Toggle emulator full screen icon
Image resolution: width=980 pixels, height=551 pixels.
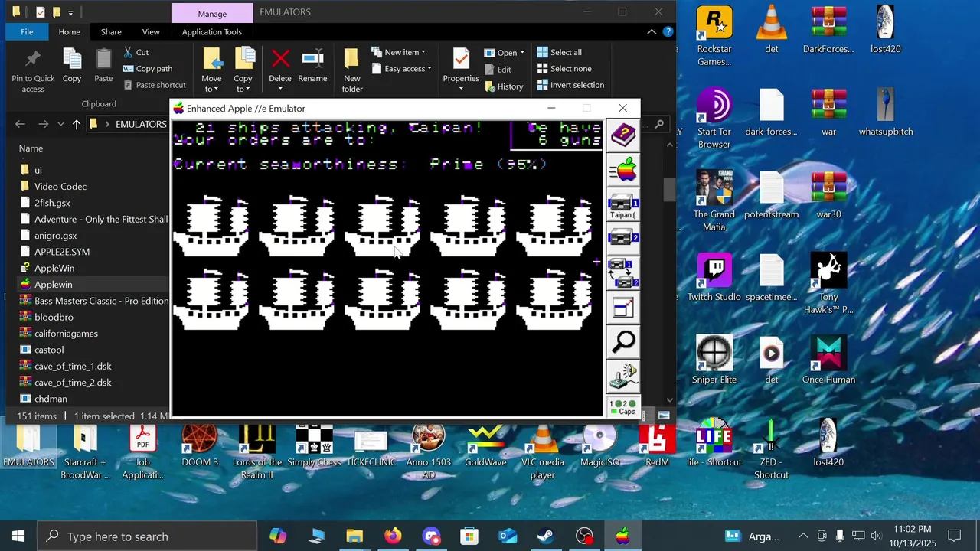pos(623,308)
